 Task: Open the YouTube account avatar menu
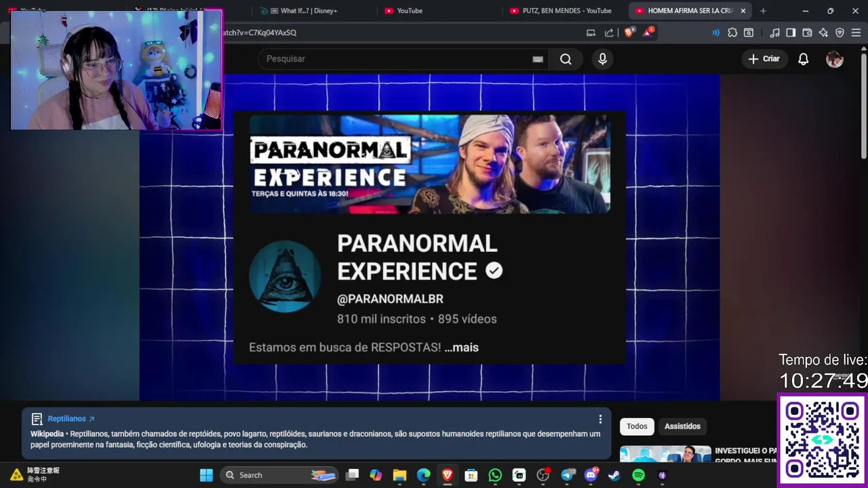coord(834,59)
